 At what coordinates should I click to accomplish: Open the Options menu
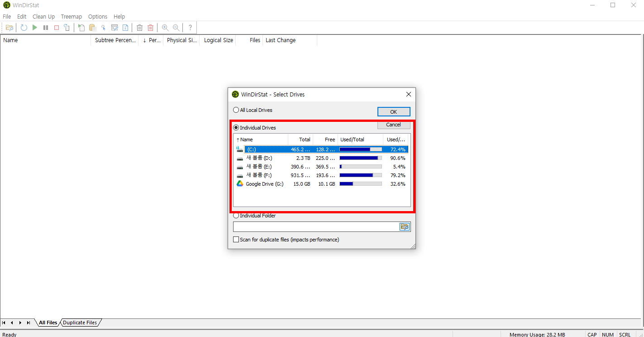(x=98, y=16)
